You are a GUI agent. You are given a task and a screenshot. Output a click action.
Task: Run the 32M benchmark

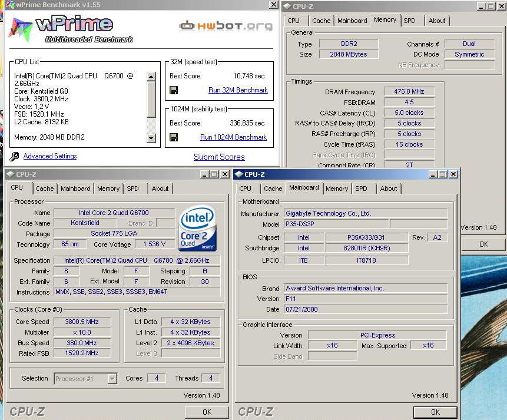tap(238, 90)
